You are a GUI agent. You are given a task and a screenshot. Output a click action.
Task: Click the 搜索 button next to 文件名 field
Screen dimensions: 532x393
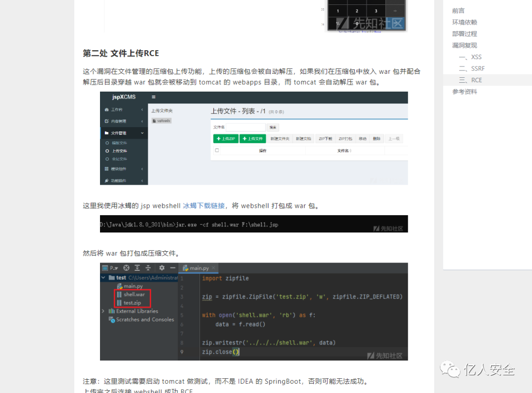coord(273,127)
